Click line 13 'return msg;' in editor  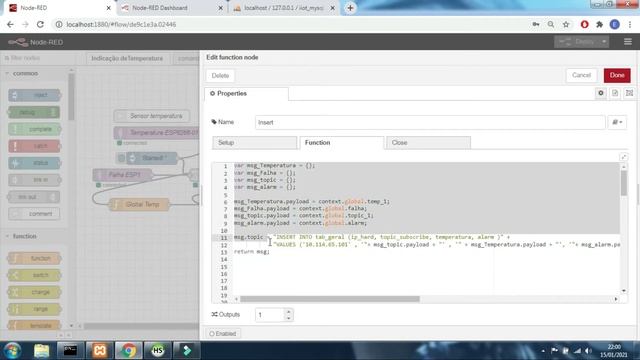251,252
